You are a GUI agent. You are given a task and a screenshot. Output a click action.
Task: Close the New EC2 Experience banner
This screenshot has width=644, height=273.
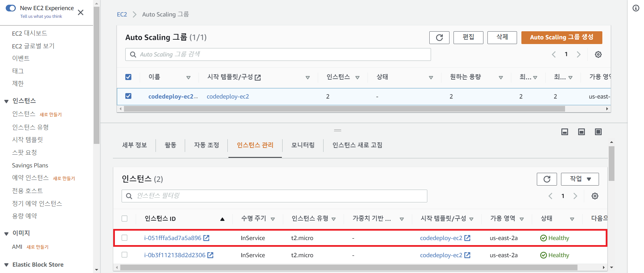tap(81, 12)
